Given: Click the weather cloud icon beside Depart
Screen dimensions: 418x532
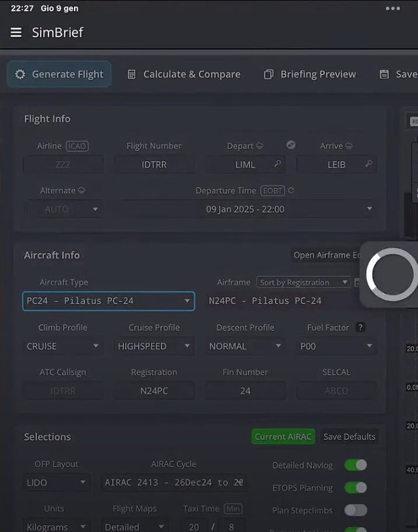Looking at the screenshot, I should tap(260, 146).
